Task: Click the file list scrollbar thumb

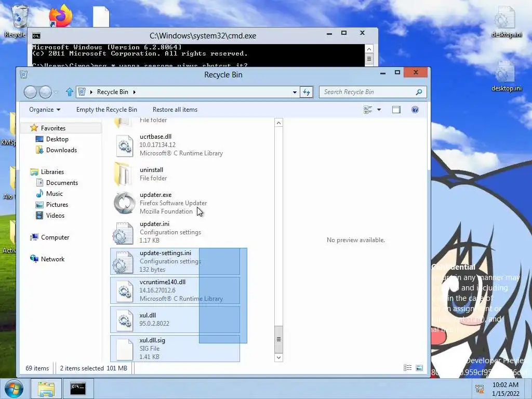Action: 278,339
